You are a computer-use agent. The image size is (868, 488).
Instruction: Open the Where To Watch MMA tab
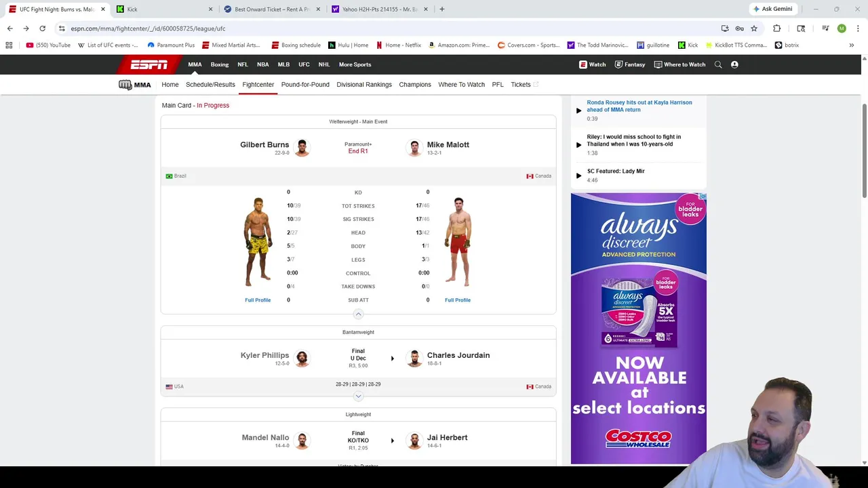tap(461, 85)
